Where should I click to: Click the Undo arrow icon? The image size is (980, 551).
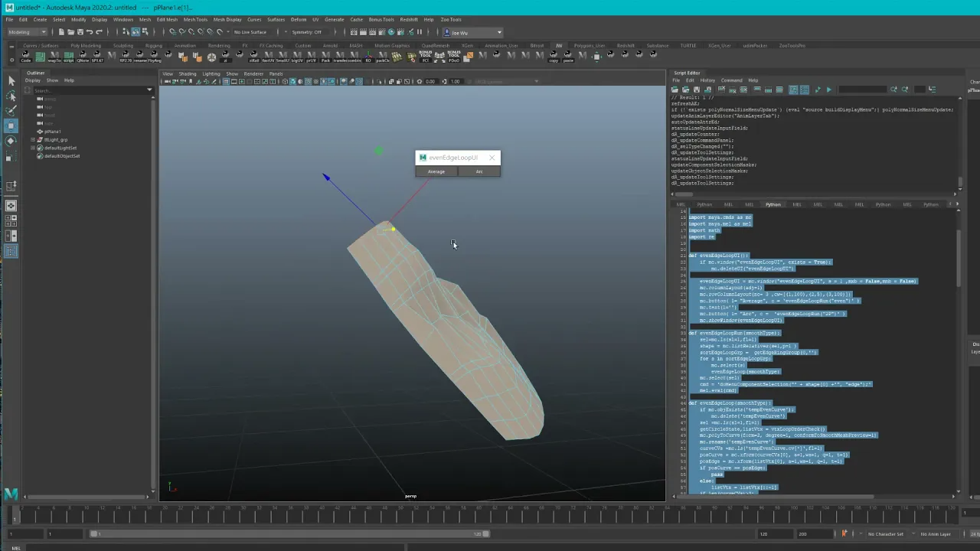[x=90, y=32]
